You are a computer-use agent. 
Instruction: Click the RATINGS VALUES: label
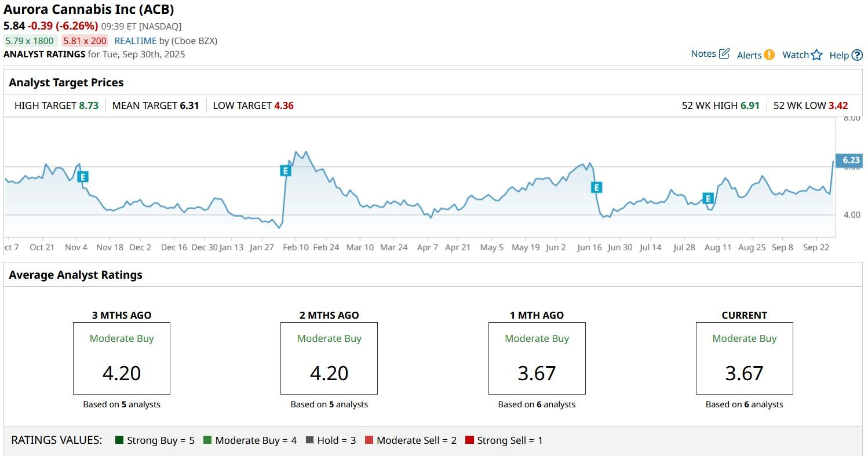(x=57, y=440)
